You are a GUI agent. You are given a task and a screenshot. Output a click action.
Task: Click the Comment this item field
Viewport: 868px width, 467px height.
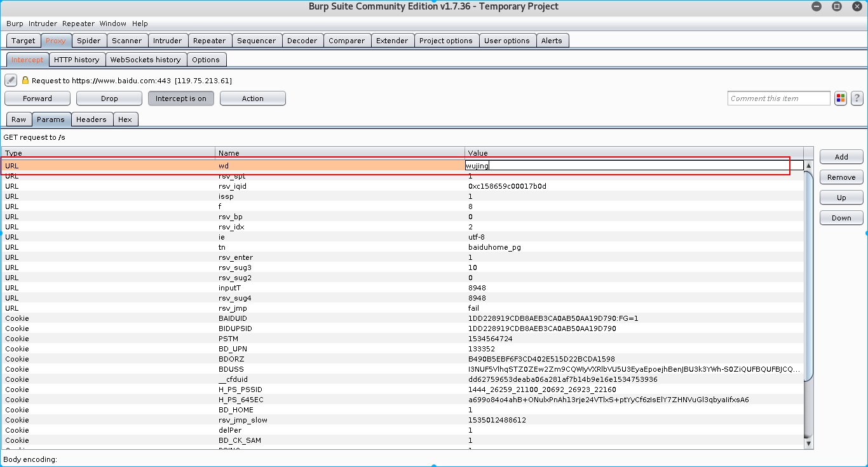pyautogui.click(x=779, y=98)
